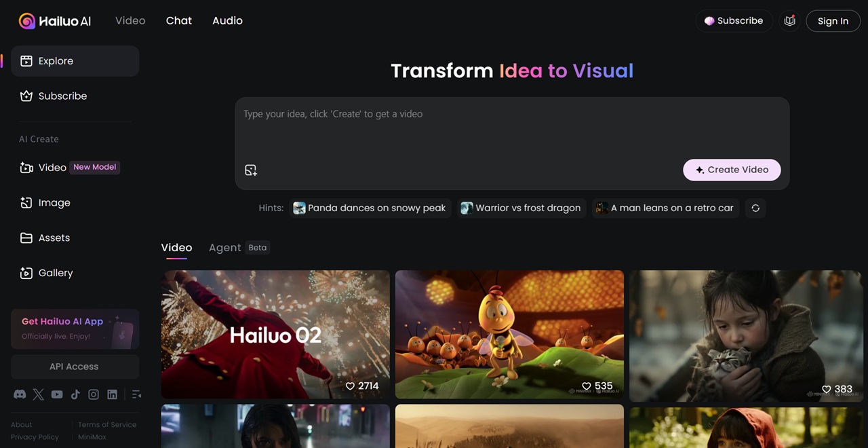868x448 pixels.
Task: Open Gallery in the sidebar
Action: tap(75, 273)
